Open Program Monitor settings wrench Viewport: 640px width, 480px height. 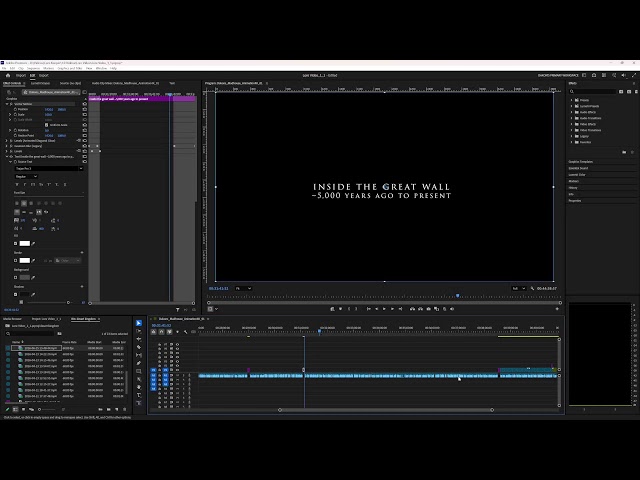click(532, 288)
